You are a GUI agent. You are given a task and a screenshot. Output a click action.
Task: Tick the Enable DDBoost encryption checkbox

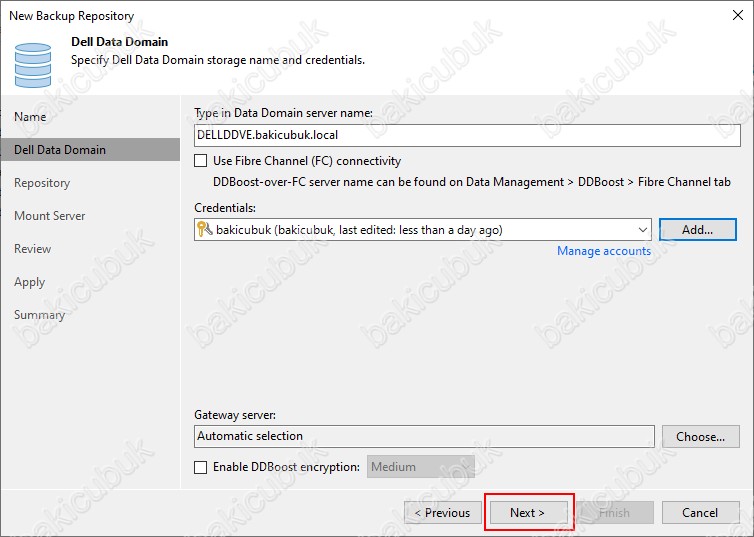point(201,467)
